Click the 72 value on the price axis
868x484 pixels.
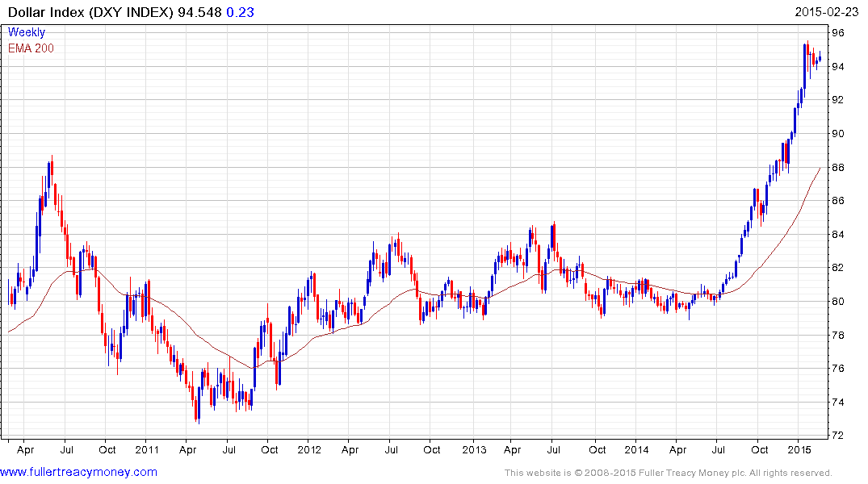[838, 436]
